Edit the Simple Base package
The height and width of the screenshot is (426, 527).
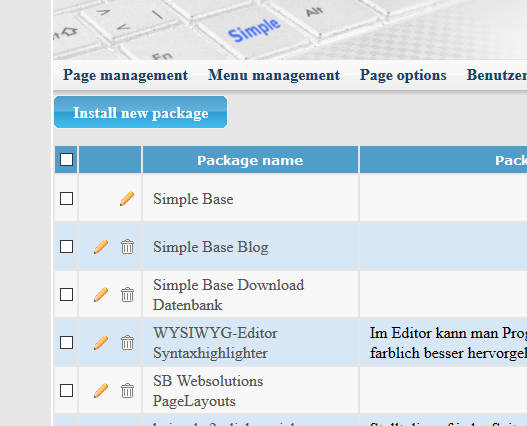tap(127, 198)
